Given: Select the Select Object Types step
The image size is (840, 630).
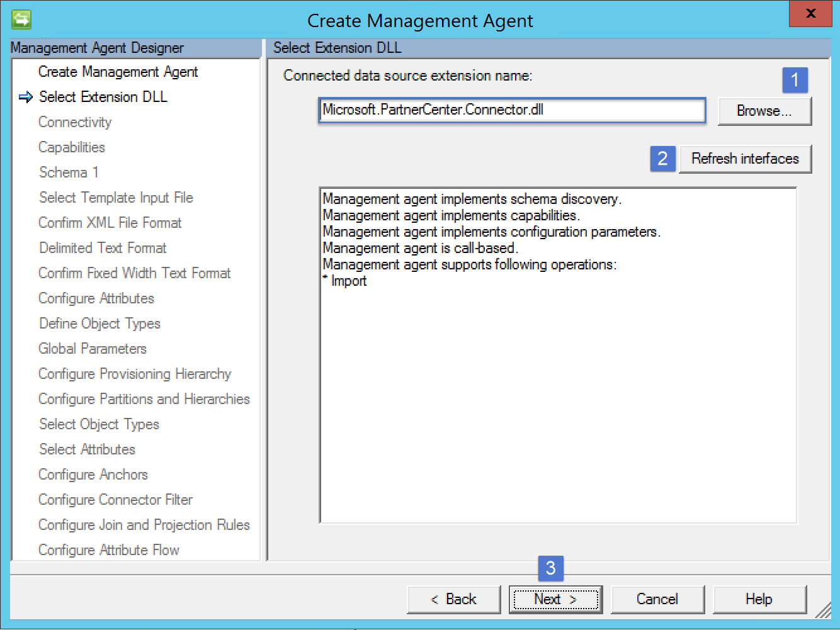Looking at the screenshot, I should pyautogui.click(x=99, y=424).
